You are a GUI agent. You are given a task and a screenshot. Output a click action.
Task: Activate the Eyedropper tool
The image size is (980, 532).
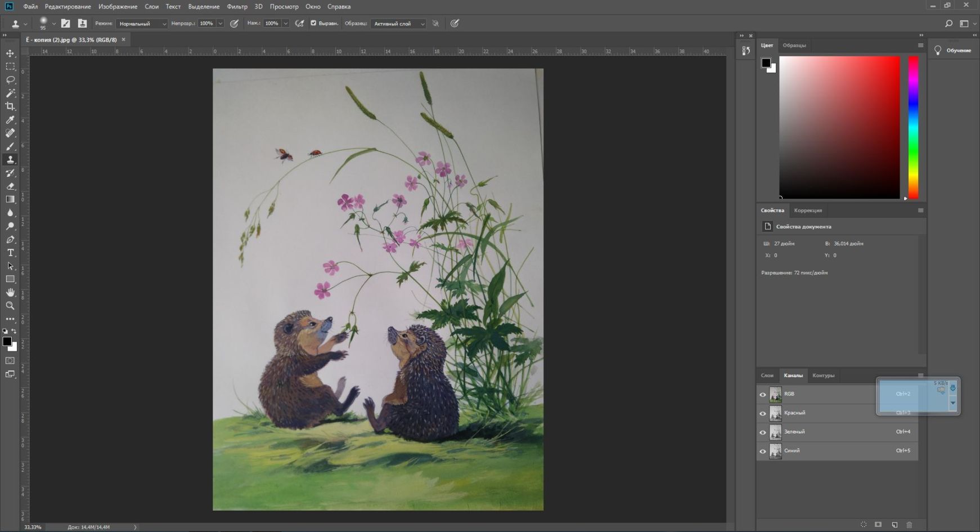pyautogui.click(x=10, y=120)
